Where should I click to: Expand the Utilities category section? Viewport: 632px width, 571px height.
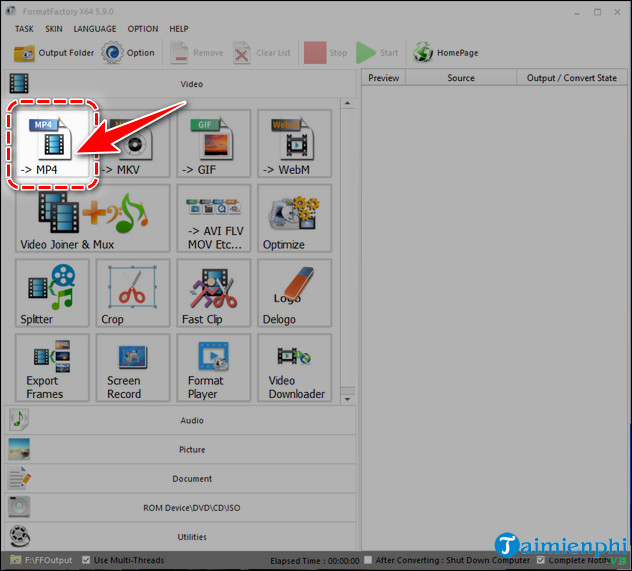(x=181, y=537)
